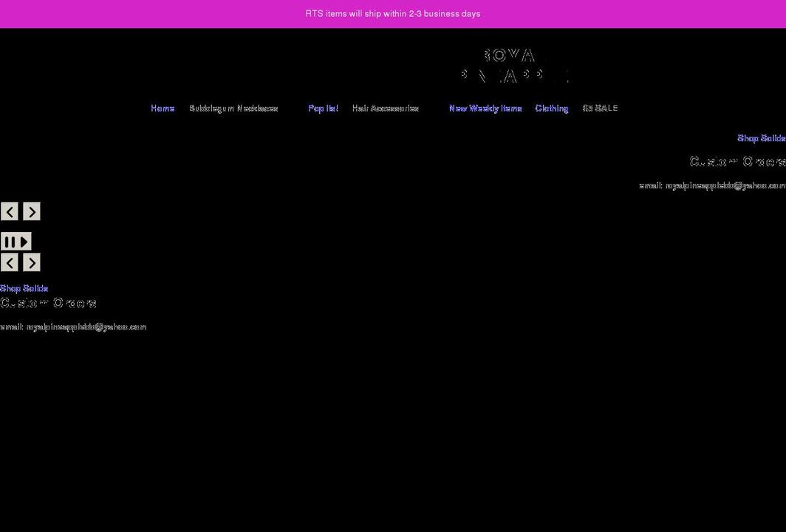Resume slideshow playback with the play icon

click(24, 242)
